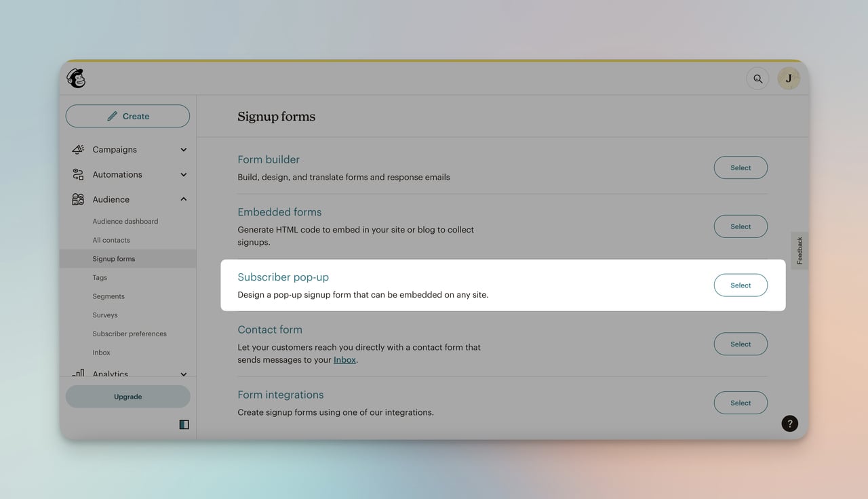Open Subscriber preferences
This screenshot has height=499, width=868.
click(130, 334)
